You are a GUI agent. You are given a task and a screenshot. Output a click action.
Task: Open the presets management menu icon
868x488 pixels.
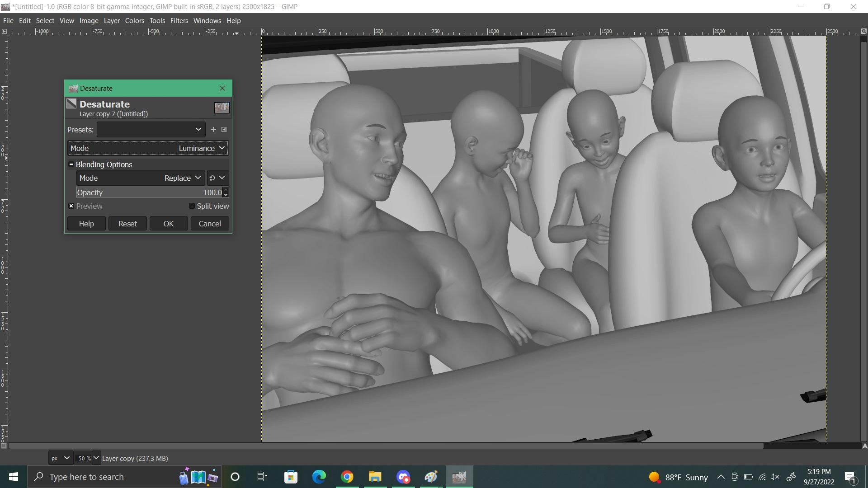coord(224,130)
